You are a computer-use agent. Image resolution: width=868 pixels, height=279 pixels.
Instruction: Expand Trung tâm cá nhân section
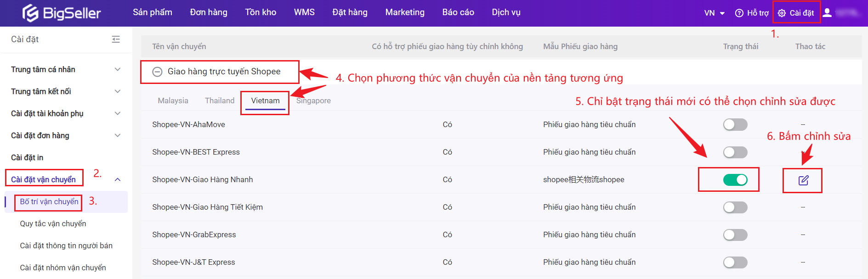pos(117,69)
